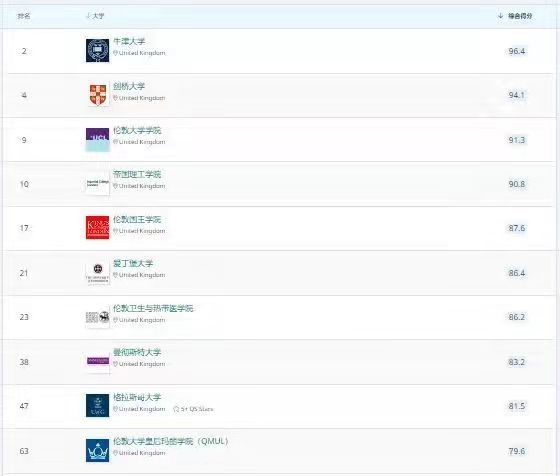Click the purple UCL logo

(x=98, y=140)
